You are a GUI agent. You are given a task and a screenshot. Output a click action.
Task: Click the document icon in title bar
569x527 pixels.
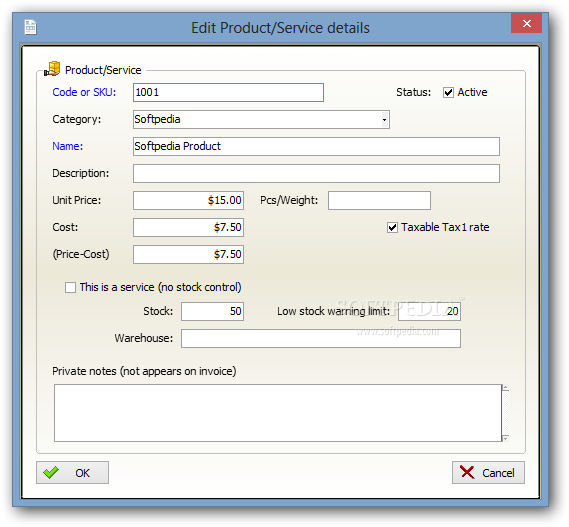[30, 27]
